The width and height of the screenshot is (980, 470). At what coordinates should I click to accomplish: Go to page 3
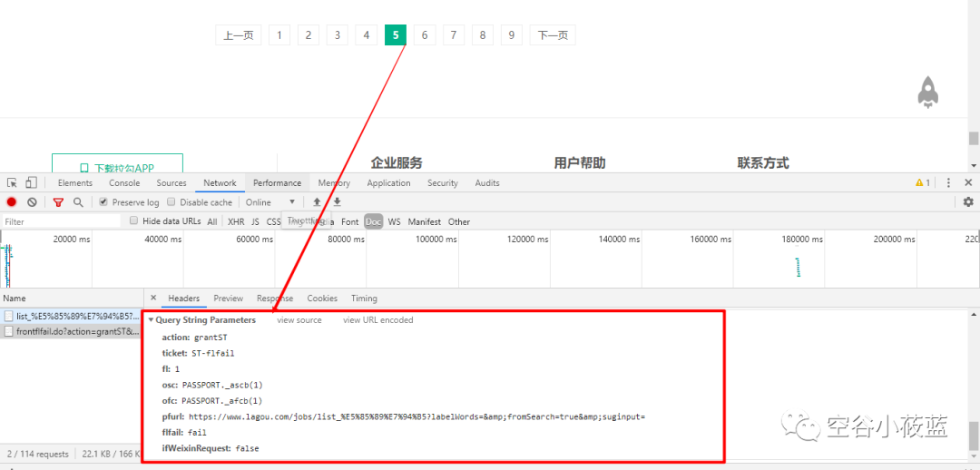tap(337, 35)
